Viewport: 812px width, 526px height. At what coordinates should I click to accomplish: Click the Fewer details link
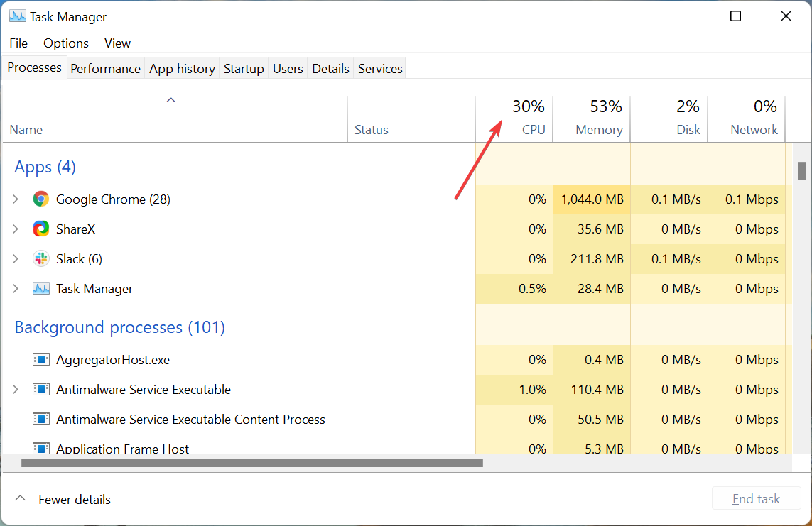[x=75, y=500]
